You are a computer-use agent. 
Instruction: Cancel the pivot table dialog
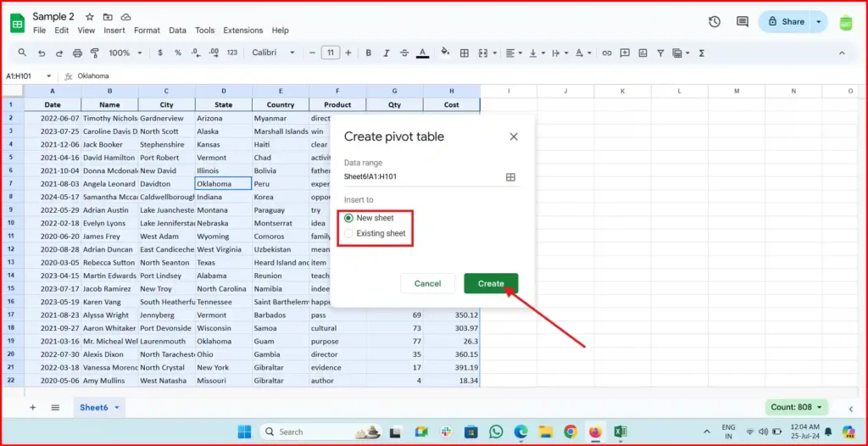pyautogui.click(x=427, y=283)
